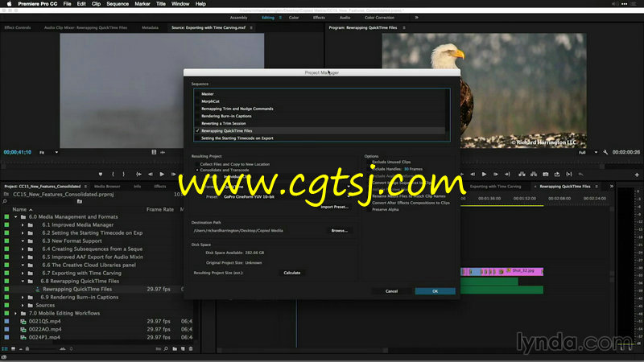This screenshot has width=644, height=362.
Task: Open the Apple menu
Action: [x=9, y=4]
